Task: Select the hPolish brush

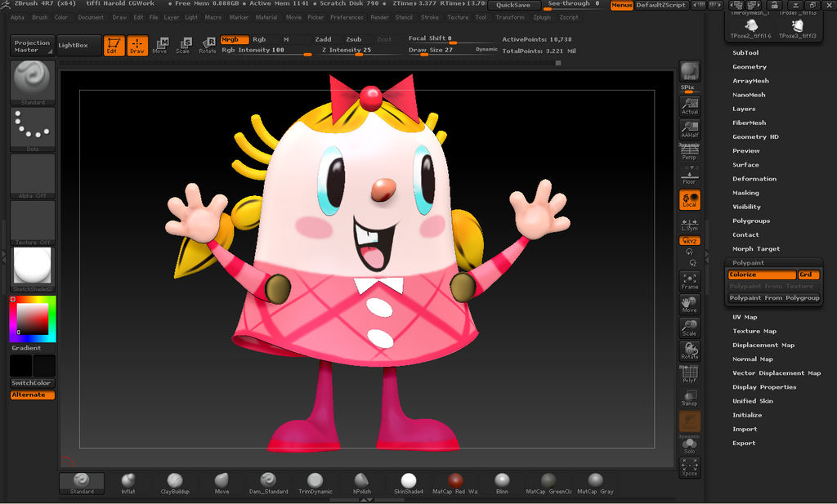Action: 362,484
